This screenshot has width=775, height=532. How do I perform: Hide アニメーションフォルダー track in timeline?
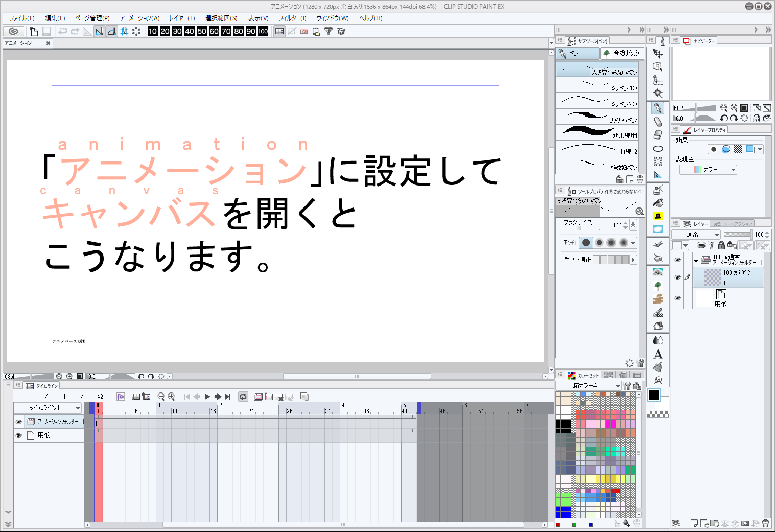19,422
